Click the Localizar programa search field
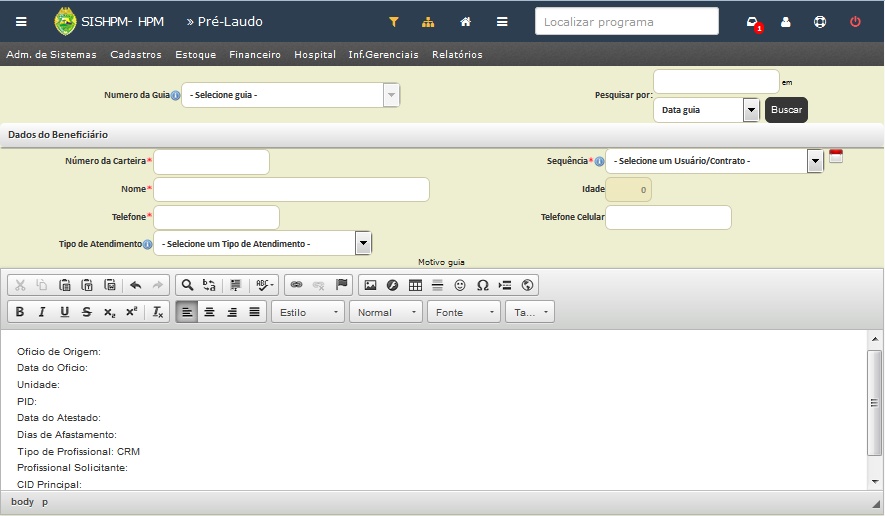This screenshot has height=516, width=885. [x=626, y=21]
